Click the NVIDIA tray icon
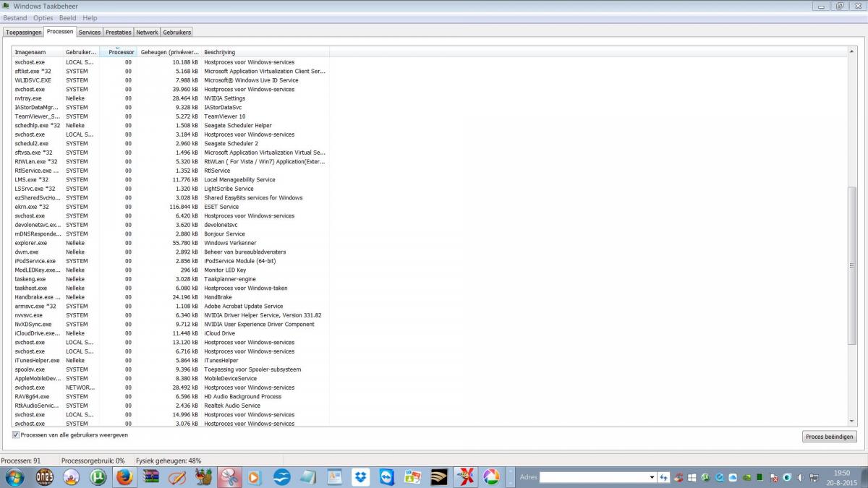 pyautogui.click(x=746, y=477)
